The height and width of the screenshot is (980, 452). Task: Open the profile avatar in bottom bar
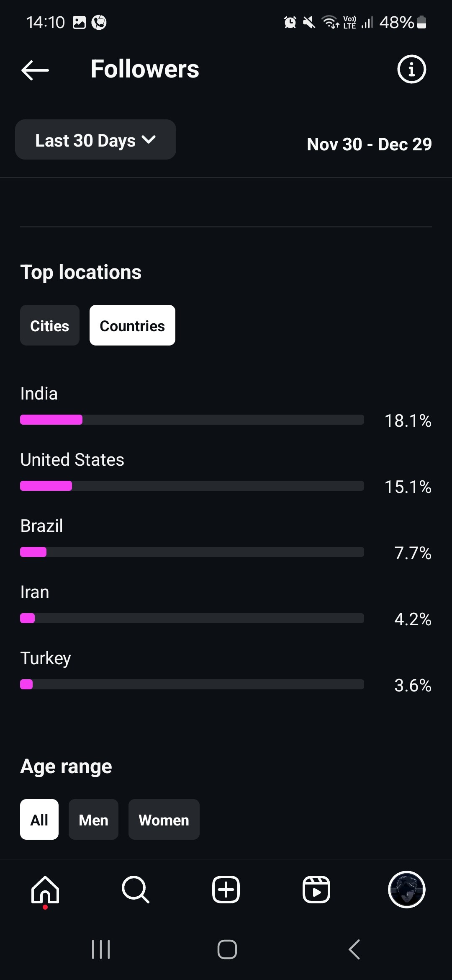click(x=407, y=890)
